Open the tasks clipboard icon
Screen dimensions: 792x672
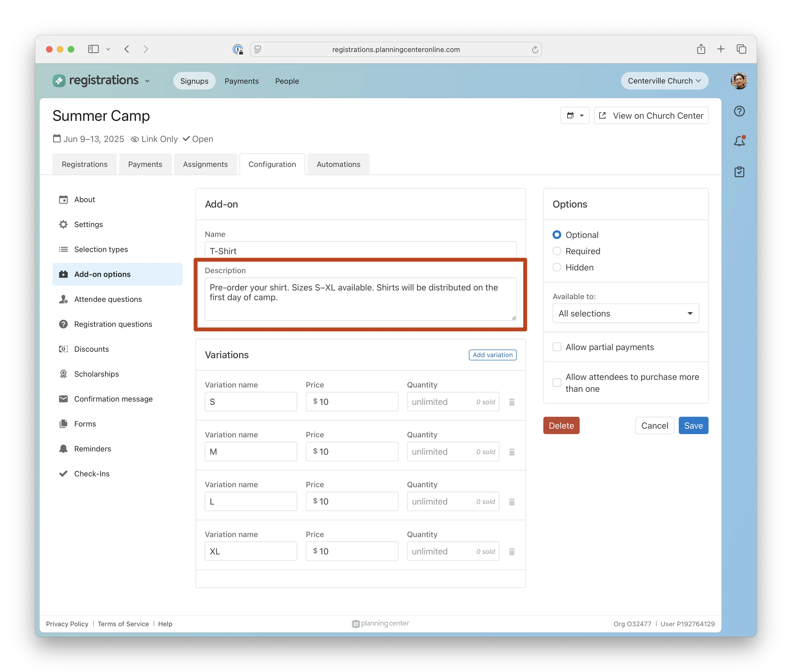739,172
